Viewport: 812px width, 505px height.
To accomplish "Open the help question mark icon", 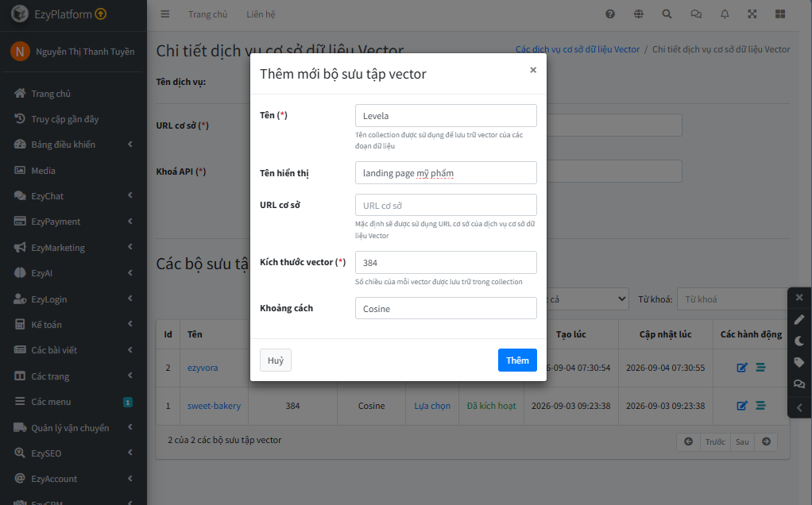I will tap(610, 14).
